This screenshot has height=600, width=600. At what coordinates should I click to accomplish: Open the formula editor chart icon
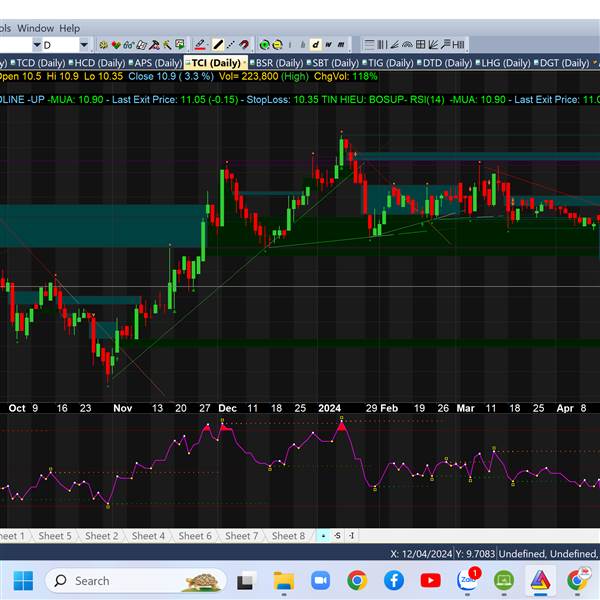(154, 45)
